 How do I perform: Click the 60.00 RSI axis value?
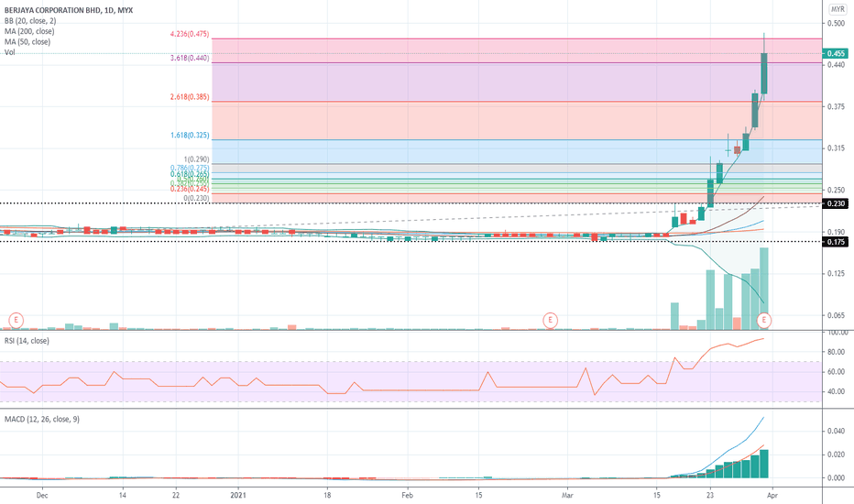(836, 372)
